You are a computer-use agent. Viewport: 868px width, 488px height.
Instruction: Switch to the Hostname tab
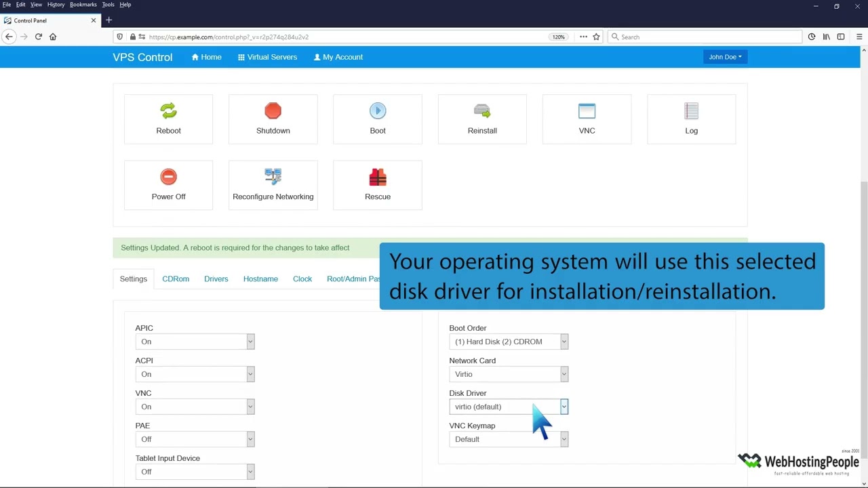point(260,279)
